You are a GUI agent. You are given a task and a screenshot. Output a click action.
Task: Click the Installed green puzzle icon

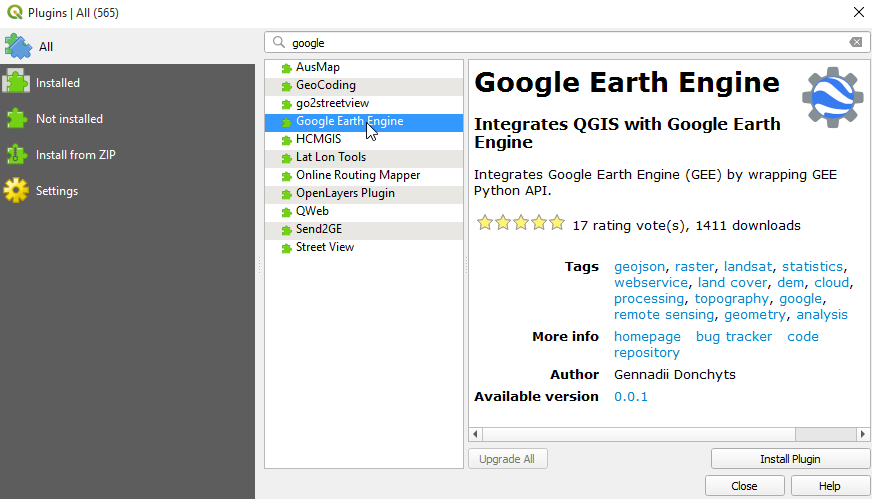coord(16,82)
